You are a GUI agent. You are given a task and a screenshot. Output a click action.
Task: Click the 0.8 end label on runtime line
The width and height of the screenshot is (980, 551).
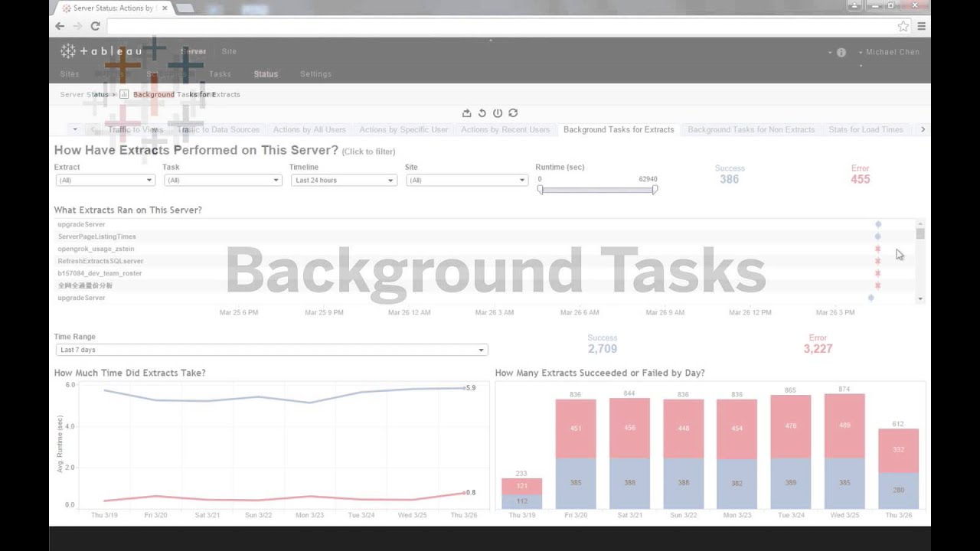coord(471,493)
